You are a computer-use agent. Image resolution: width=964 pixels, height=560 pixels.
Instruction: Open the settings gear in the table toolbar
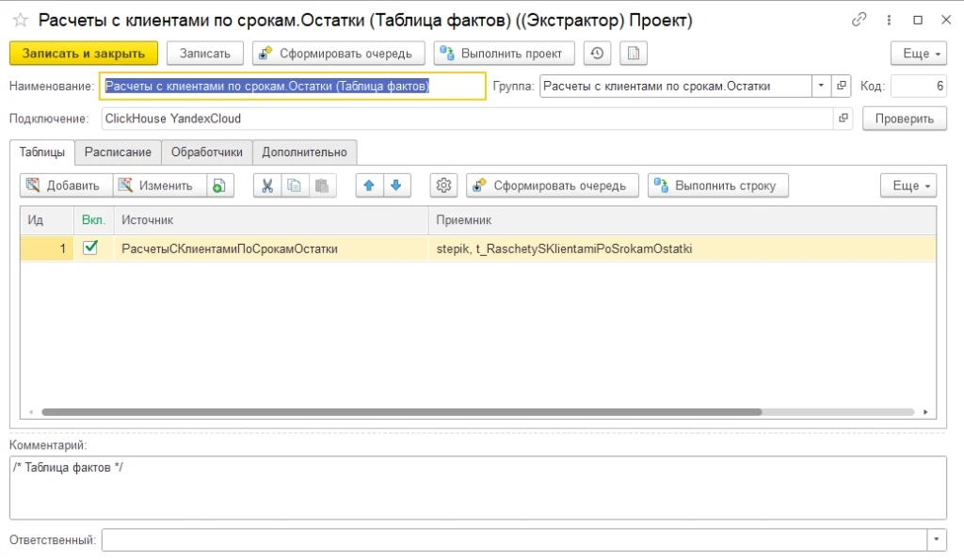[x=442, y=184]
